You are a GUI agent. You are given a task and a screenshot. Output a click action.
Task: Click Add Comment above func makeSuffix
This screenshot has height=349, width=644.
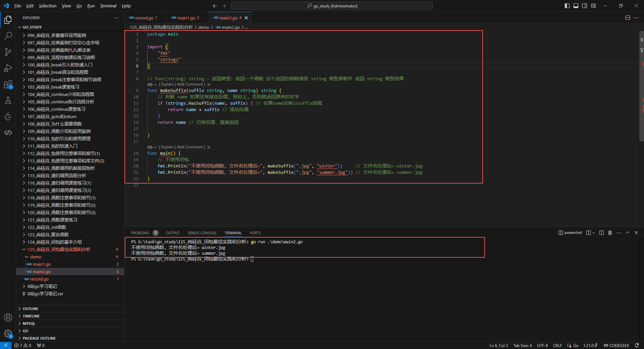190,85
